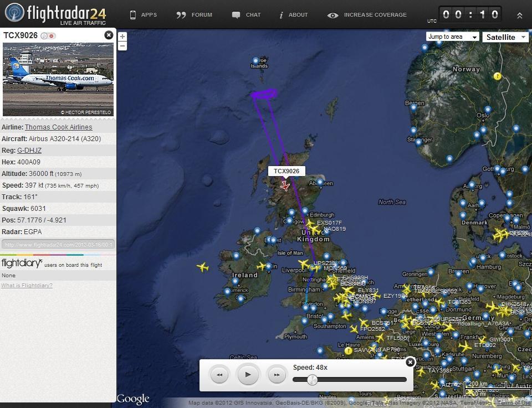Close the TCX9026 flight info panel

109,35
